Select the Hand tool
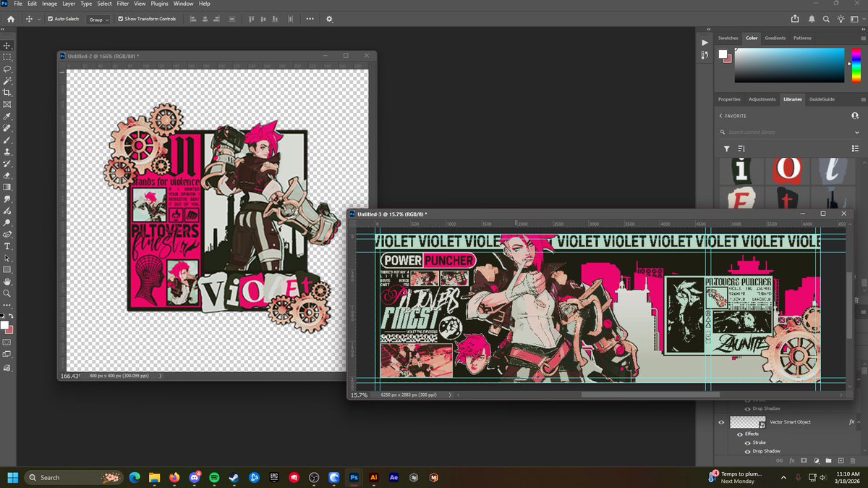Image resolution: width=868 pixels, height=488 pixels. click(x=7, y=282)
